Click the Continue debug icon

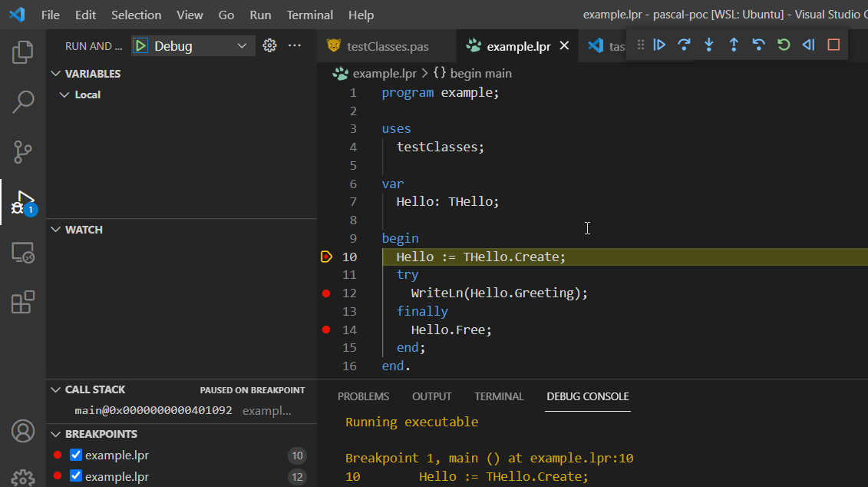(x=659, y=45)
